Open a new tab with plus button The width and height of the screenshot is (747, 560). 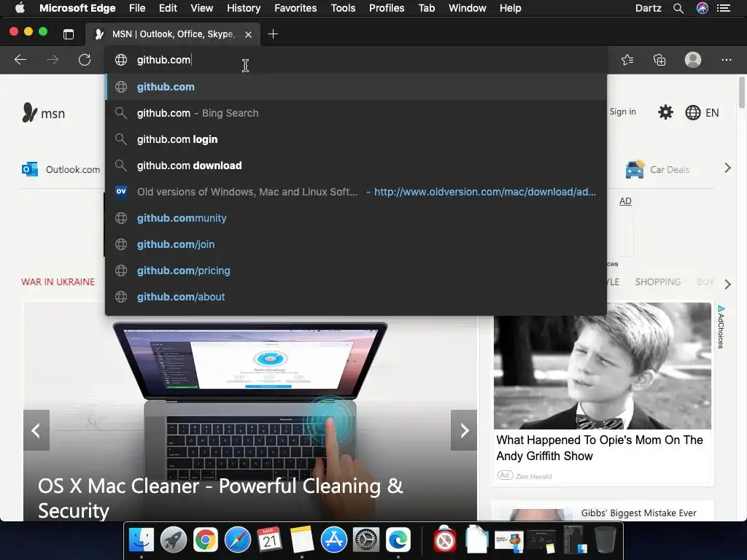273,34
